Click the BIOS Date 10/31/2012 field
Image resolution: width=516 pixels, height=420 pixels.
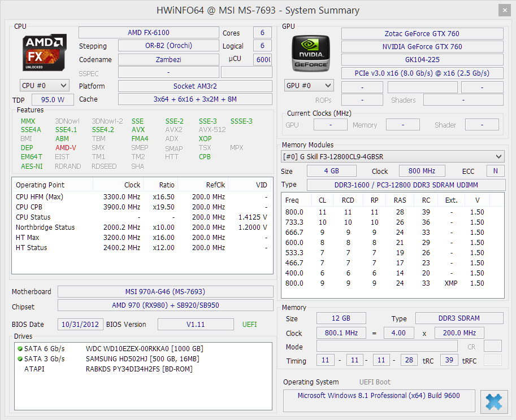[x=80, y=325]
